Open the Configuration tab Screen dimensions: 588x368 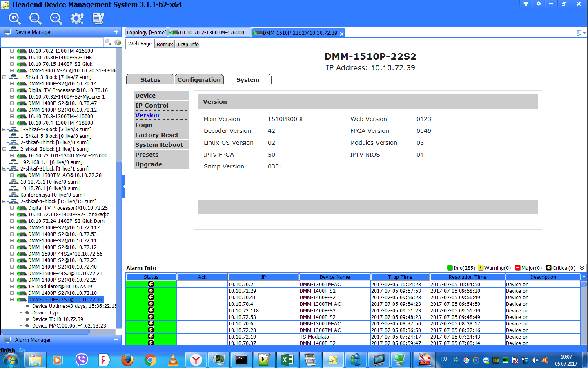tap(199, 80)
